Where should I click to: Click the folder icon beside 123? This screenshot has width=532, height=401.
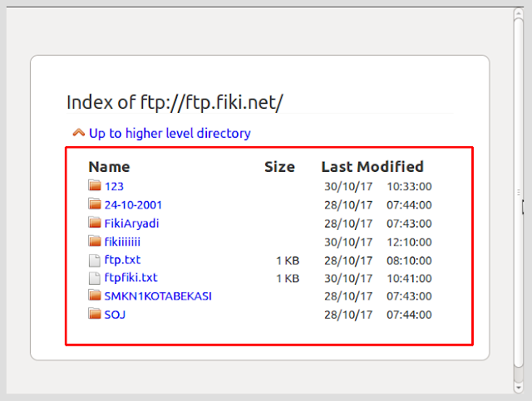click(95, 186)
